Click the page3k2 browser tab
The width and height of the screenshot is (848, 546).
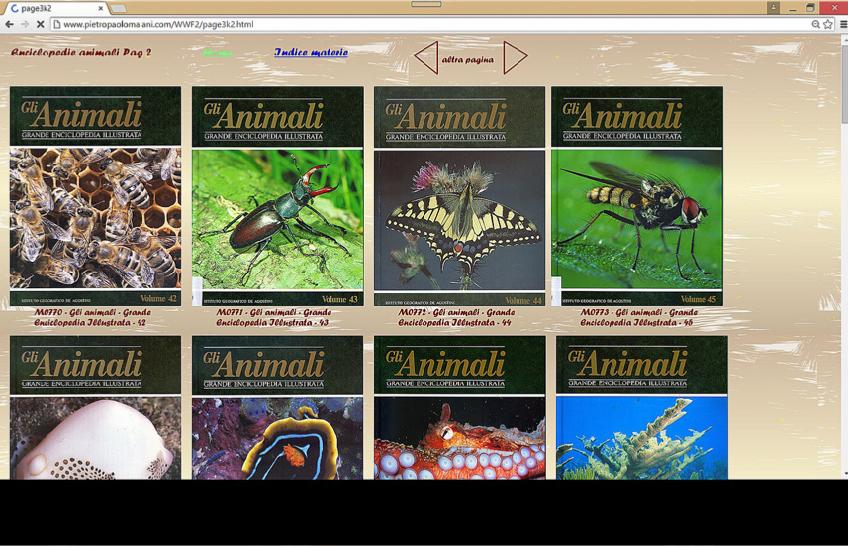(55, 9)
